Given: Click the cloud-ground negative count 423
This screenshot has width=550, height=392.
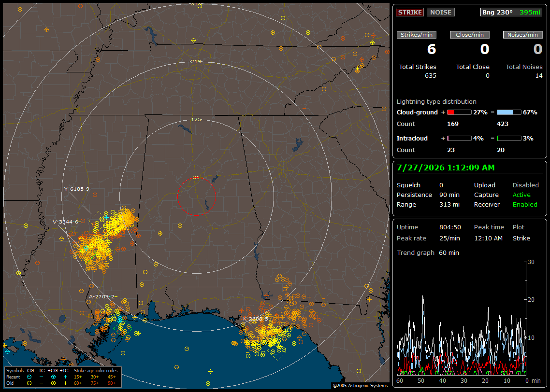Looking at the screenshot, I should point(502,124).
